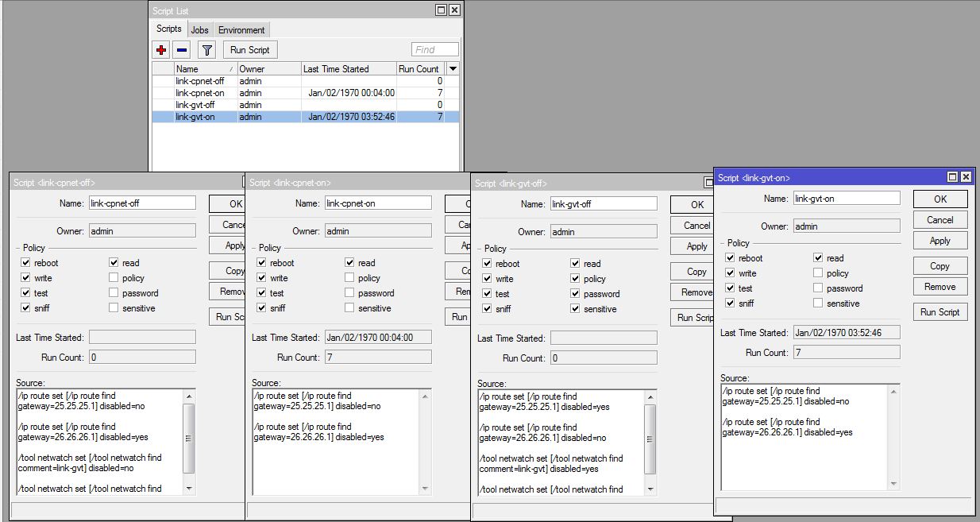Viewport: 980px width, 522px height.
Task: Open the filter funnel icon in Script List
Action: click(206, 50)
